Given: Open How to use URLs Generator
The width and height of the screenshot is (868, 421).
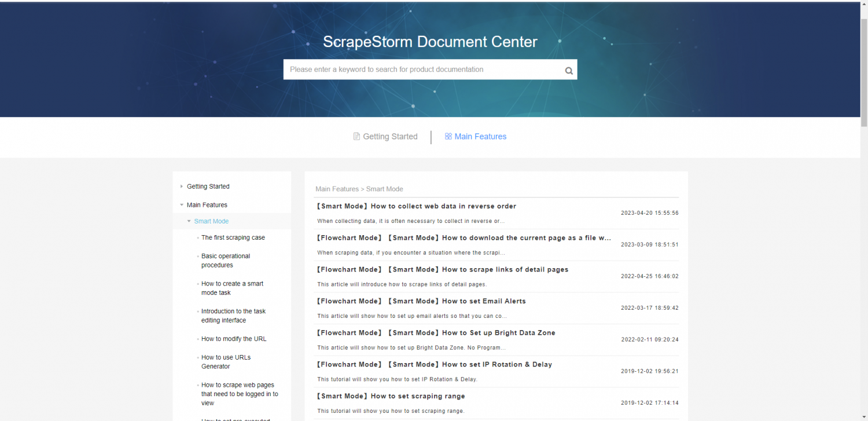Looking at the screenshot, I should [226, 362].
